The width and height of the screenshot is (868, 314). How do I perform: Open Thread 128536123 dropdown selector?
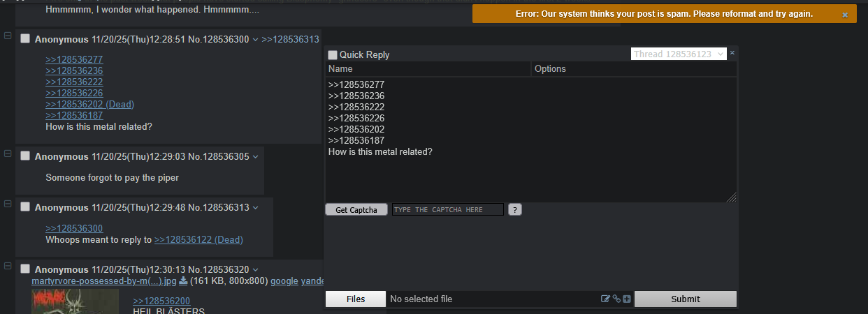pyautogui.click(x=679, y=54)
